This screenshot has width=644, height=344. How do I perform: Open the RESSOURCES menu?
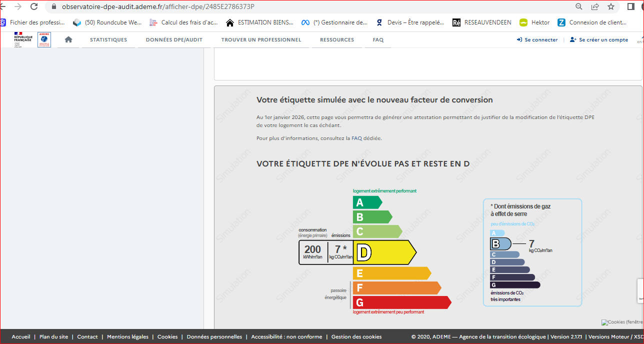point(337,40)
